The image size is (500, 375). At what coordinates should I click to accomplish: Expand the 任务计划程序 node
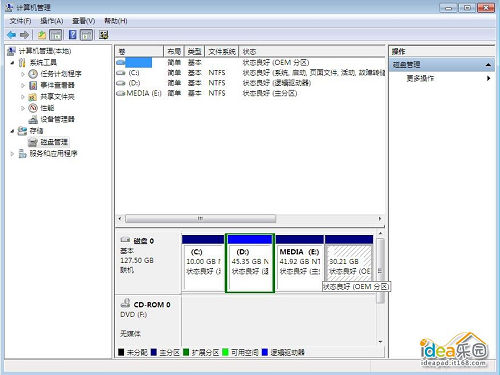[x=23, y=74]
